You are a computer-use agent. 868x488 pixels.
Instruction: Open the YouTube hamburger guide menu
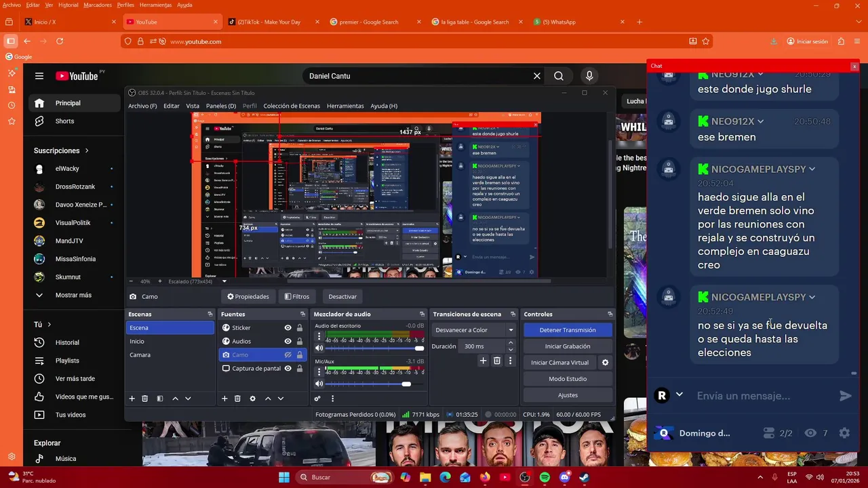[39, 76]
